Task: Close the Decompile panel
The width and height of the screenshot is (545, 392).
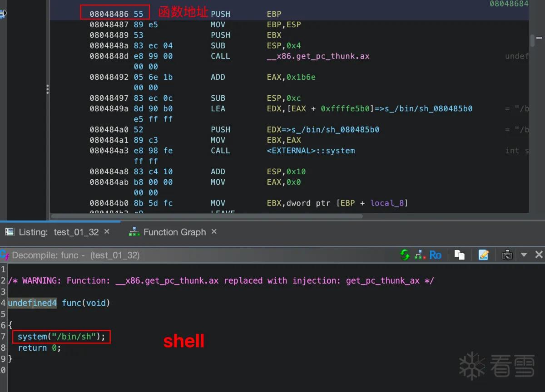Action: click(x=539, y=255)
